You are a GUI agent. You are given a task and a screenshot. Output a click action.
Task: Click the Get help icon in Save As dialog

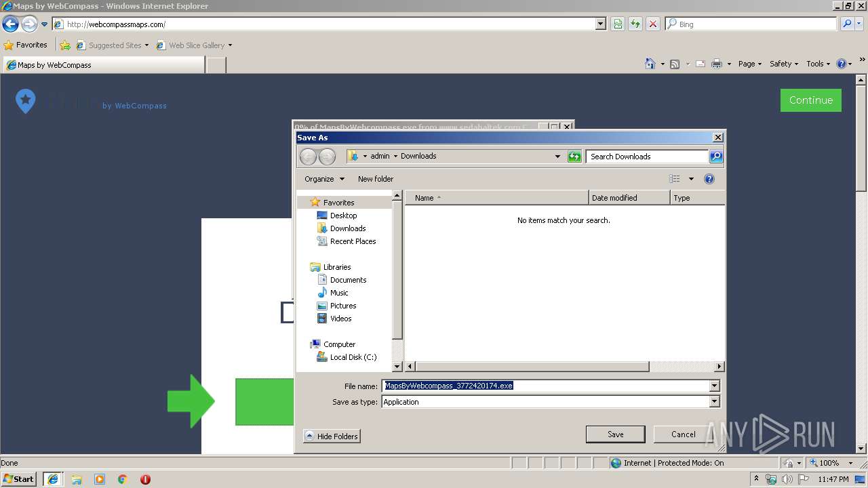709,179
